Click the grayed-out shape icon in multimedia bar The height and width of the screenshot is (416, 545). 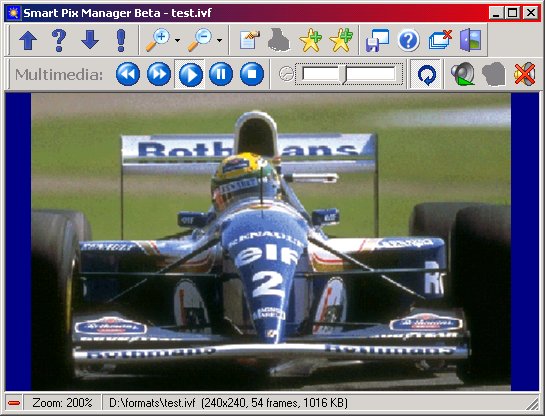[x=493, y=74]
